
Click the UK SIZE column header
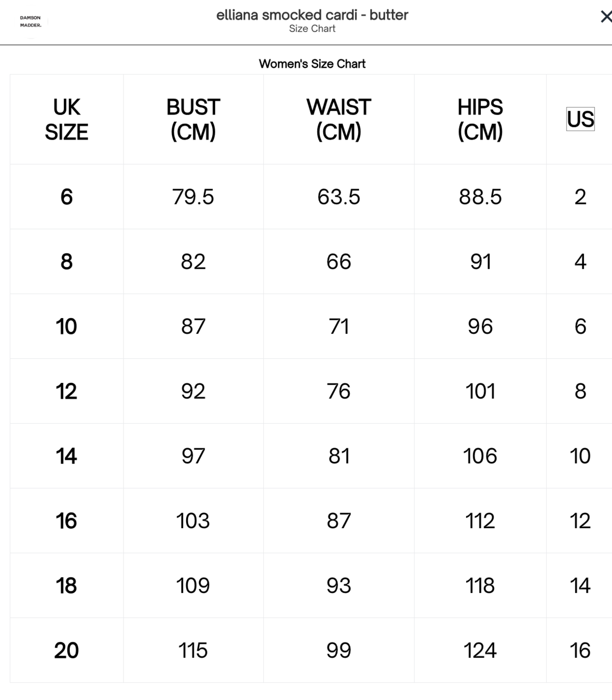[x=66, y=120]
